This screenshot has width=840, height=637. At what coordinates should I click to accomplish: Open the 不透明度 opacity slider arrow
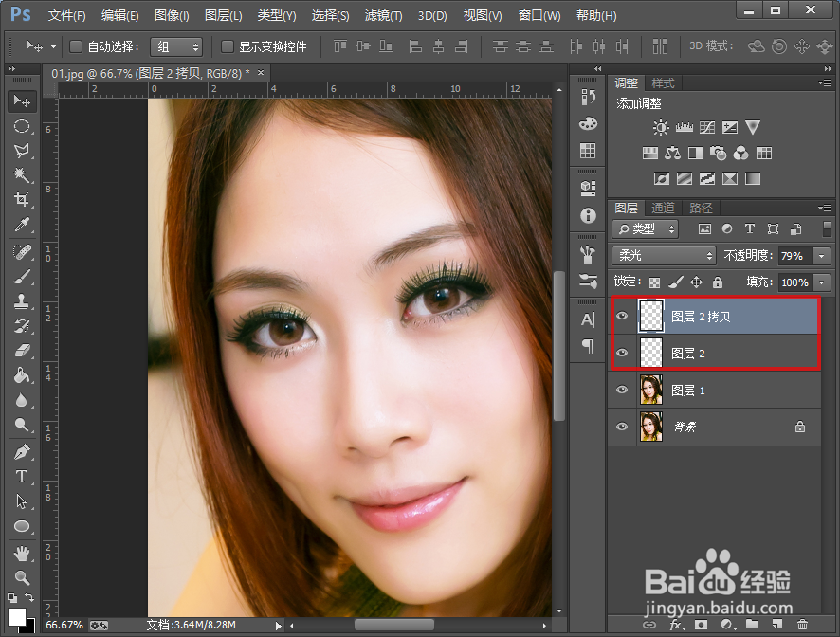click(822, 256)
